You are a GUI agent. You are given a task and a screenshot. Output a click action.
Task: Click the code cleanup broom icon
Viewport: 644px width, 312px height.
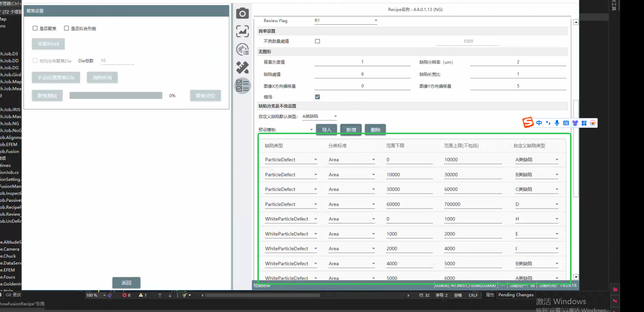[x=185, y=295]
